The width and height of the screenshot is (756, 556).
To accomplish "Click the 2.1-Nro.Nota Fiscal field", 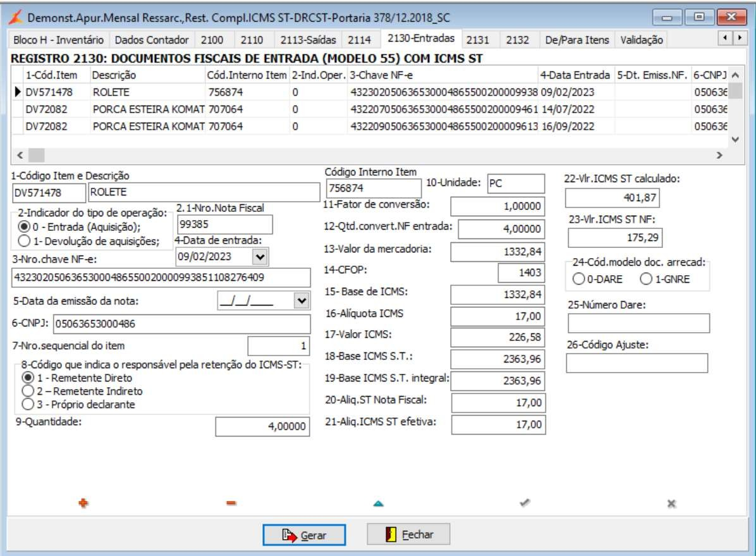I will (x=224, y=225).
